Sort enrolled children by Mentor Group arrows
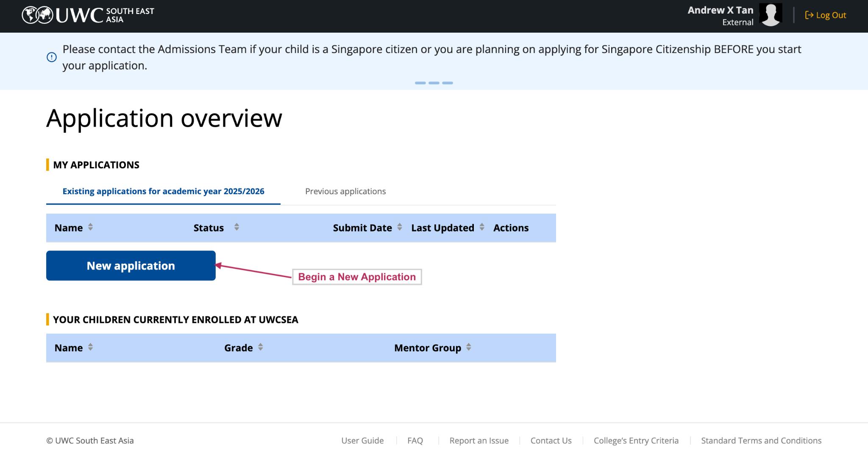 point(468,347)
